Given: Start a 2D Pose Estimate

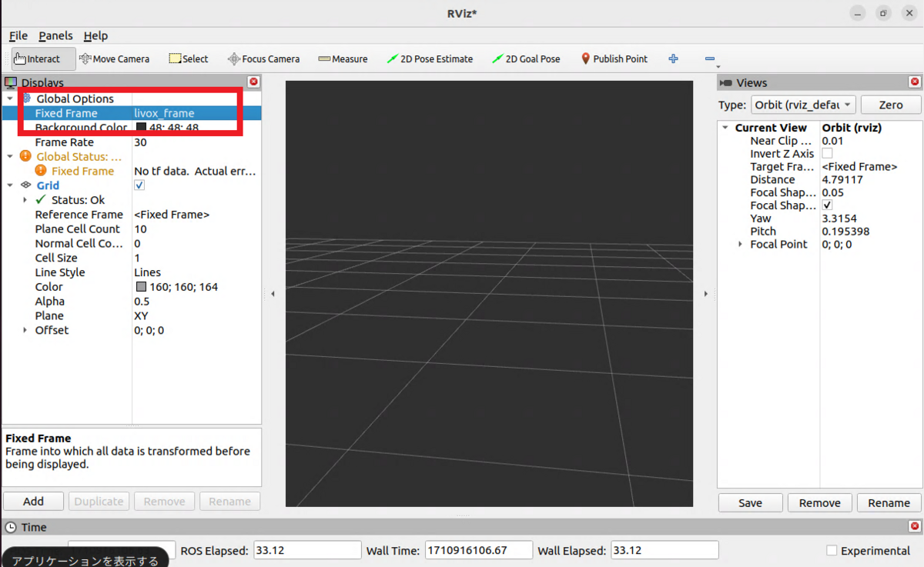Looking at the screenshot, I should [x=430, y=58].
